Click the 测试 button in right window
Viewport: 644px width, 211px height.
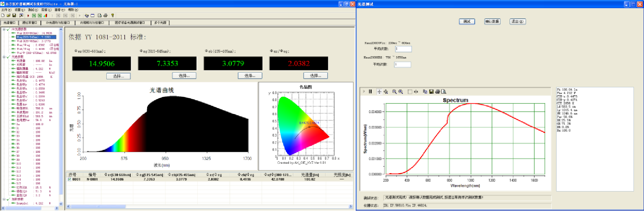pos(467,21)
